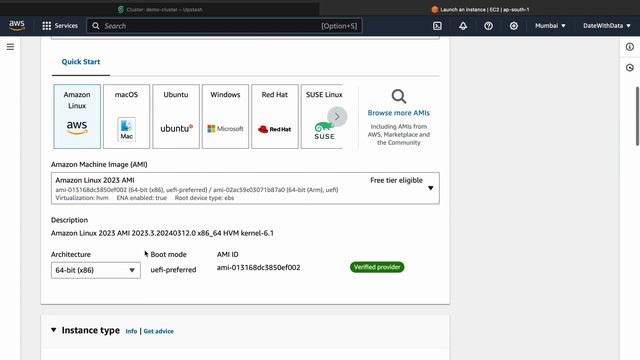Switch to the Launch an instance EC2 browser tab
The height and width of the screenshot is (360, 640).
click(480, 9)
